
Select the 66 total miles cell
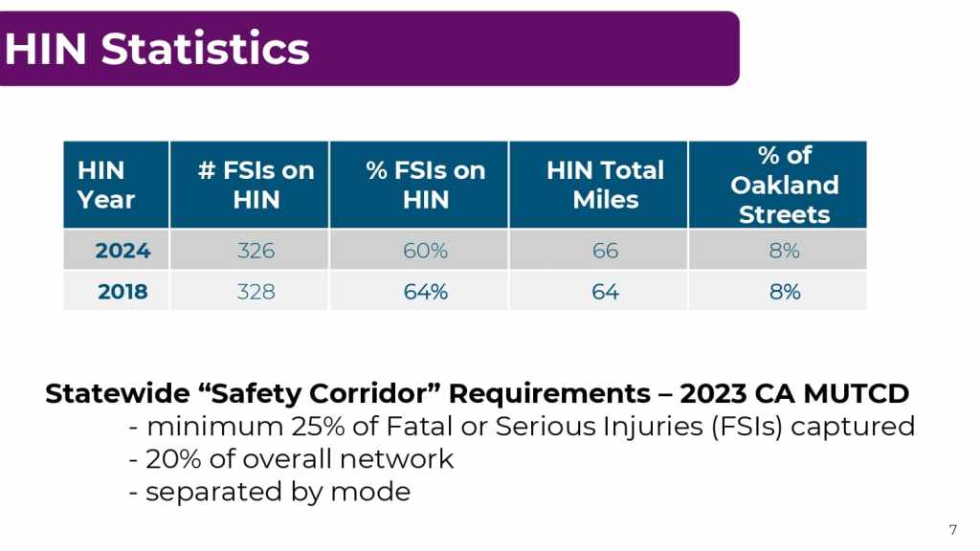(605, 251)
